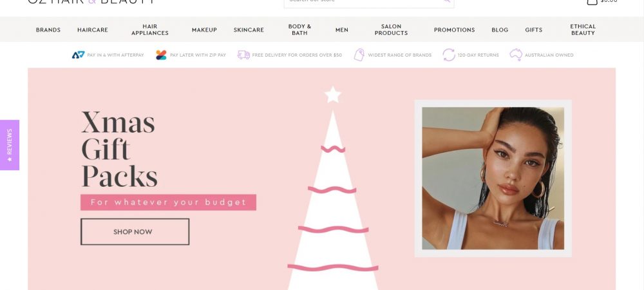Screen dimensions: 644x290
Task: Click inside the store search field
Action: coord(363,2)
